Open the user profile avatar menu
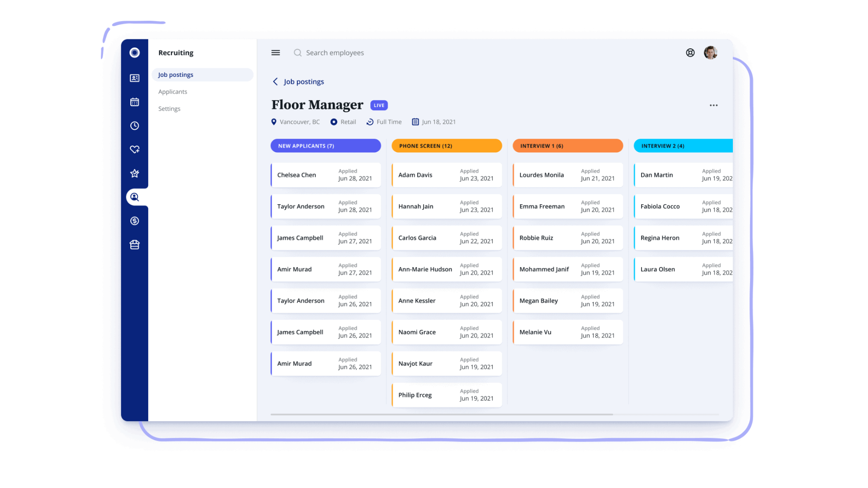 710,53
